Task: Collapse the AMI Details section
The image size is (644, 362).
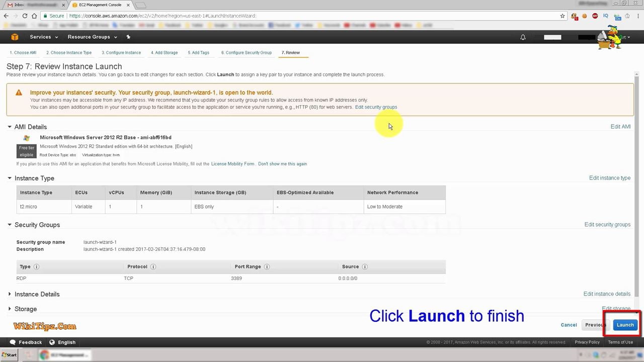Action: [x=10, y=127]
